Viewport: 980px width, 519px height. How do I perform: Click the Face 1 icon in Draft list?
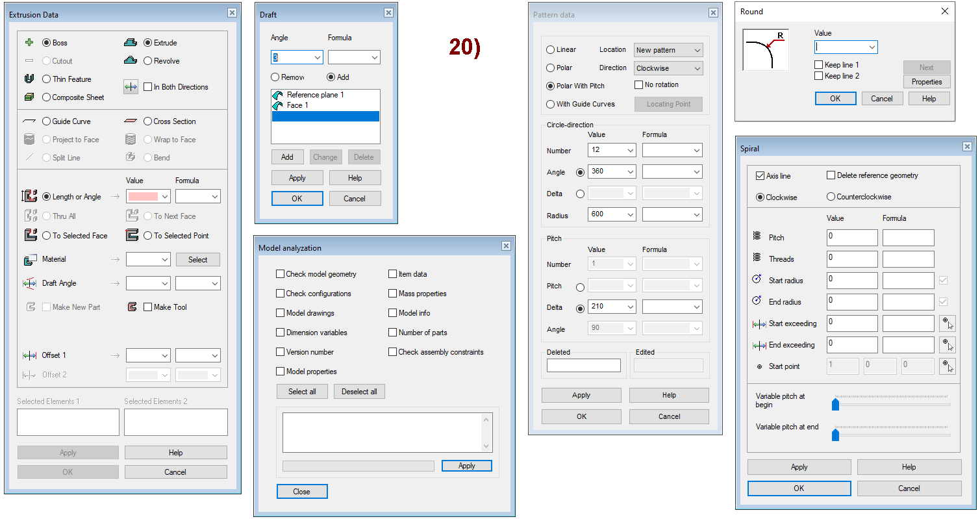point(278,105)
